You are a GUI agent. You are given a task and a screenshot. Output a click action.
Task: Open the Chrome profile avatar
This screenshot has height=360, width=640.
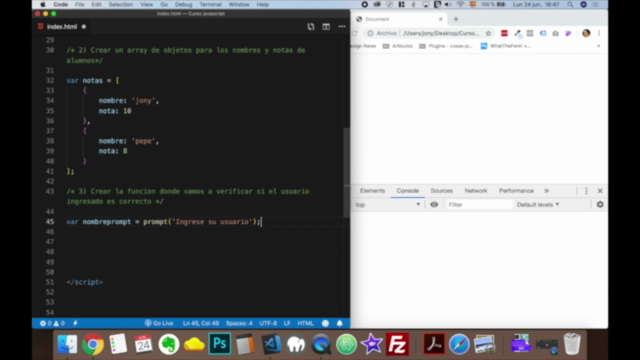(586, 33)
